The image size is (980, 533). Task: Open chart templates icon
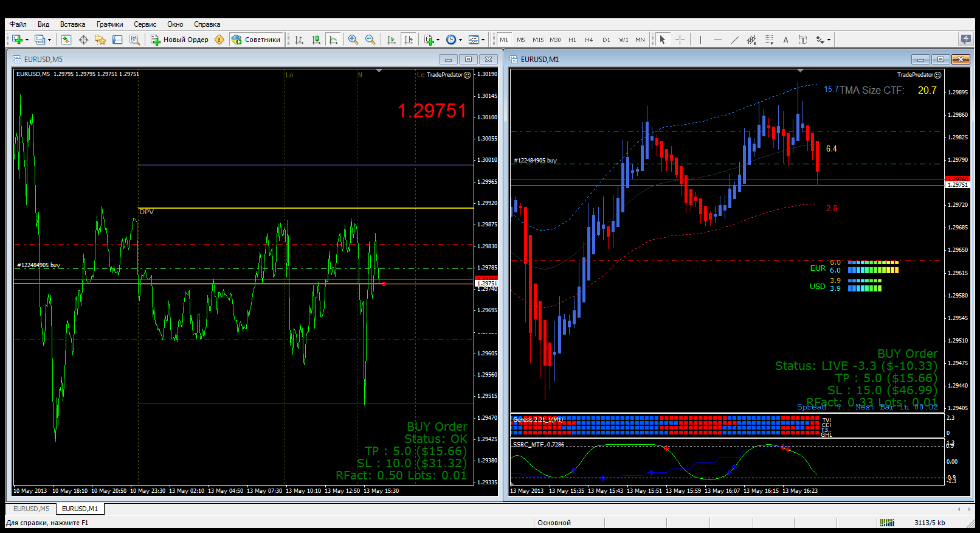474,40
